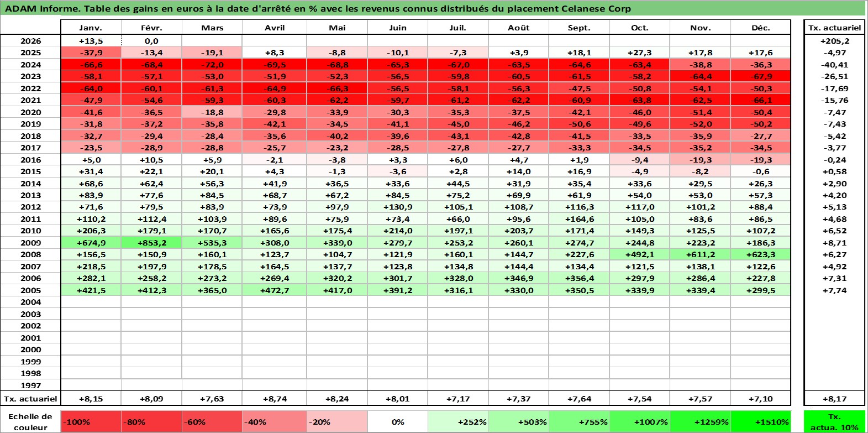Click the 0% white color scale swatch
868x433 pixels.
pos(397,422)
